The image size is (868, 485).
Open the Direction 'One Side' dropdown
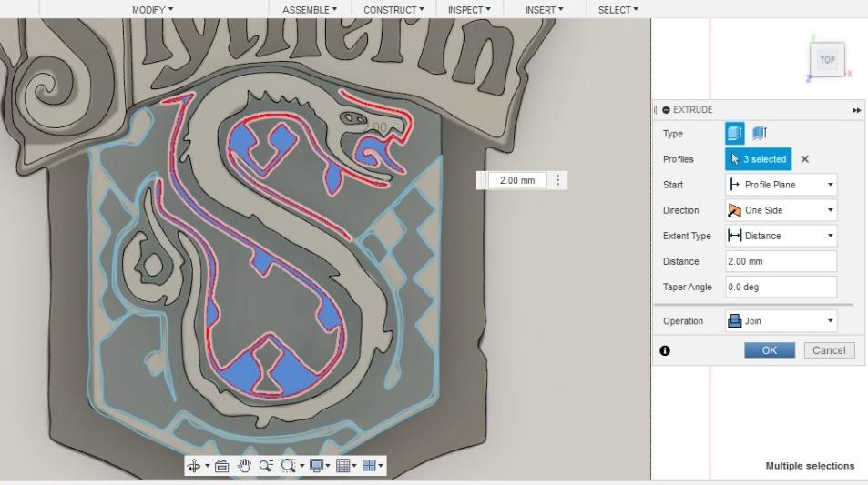pos(781,210)
